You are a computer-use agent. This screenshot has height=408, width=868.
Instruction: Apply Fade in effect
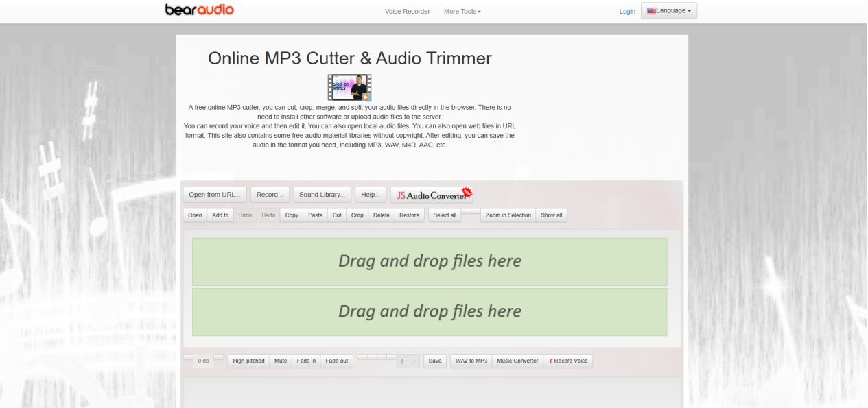tap(306, 361)
